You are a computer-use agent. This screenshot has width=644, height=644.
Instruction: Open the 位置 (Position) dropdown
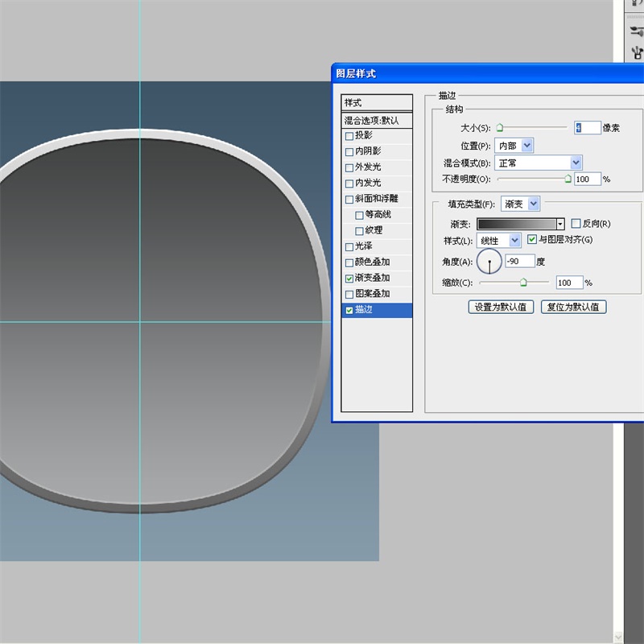pos(527,146)
